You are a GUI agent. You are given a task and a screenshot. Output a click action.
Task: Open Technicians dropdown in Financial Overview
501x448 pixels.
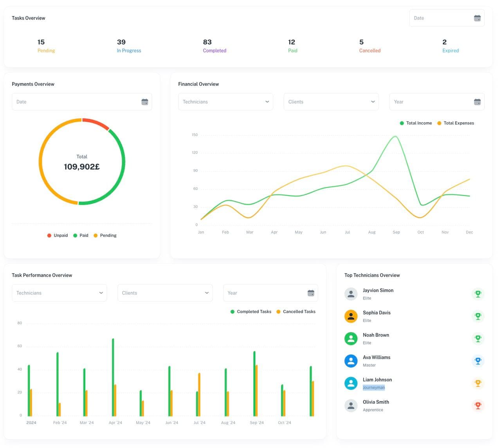point(225,102)
